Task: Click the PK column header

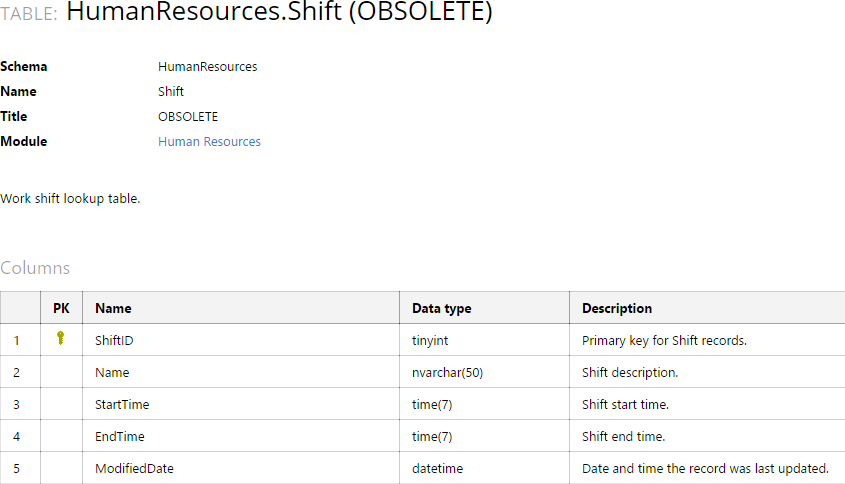Action: pyautogui.click(x=61, y=308)
